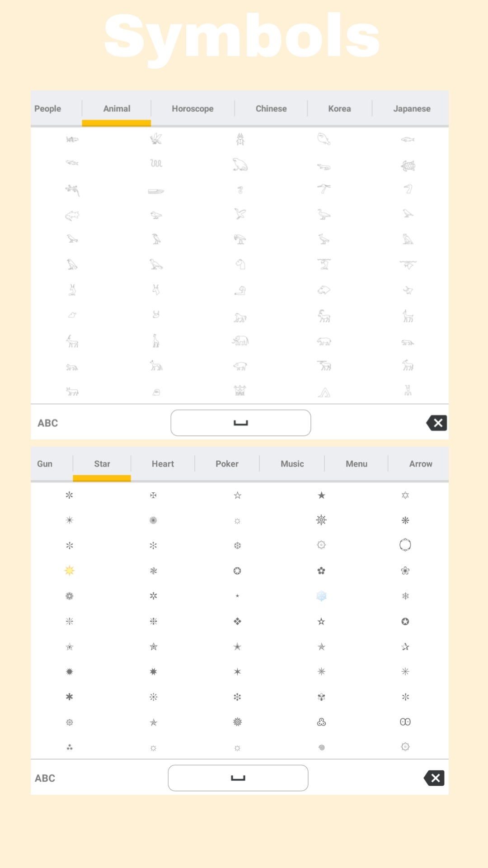Viewport: 488px width, 868px height.
Task: Open the Heart symbols tab
Action: [x=163, y=464]
